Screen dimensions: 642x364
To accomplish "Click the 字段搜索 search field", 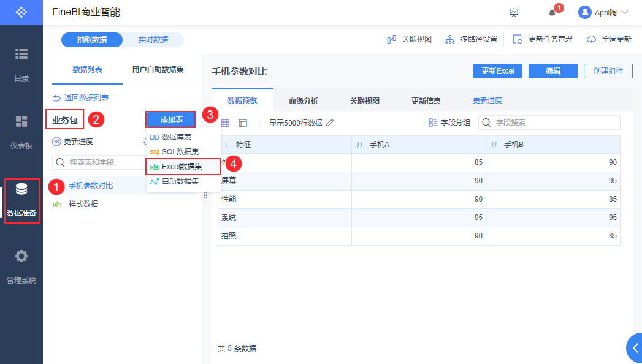I will click(x=555, y=123).
